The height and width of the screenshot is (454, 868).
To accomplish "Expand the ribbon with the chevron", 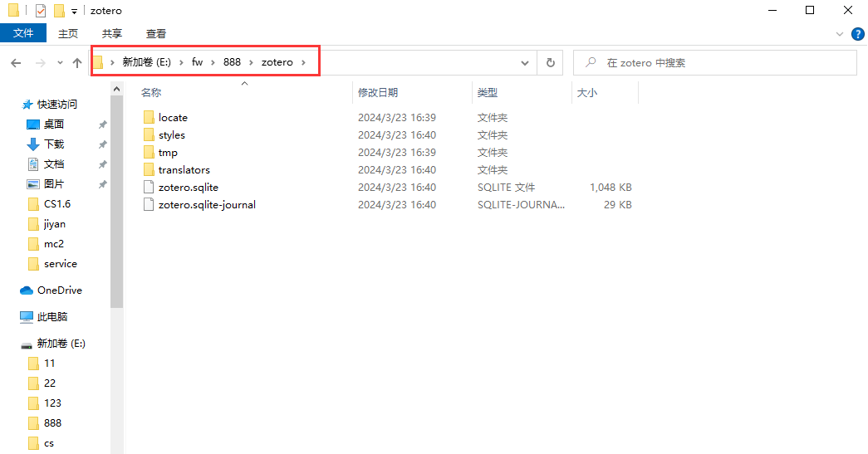I will point(839,34).
